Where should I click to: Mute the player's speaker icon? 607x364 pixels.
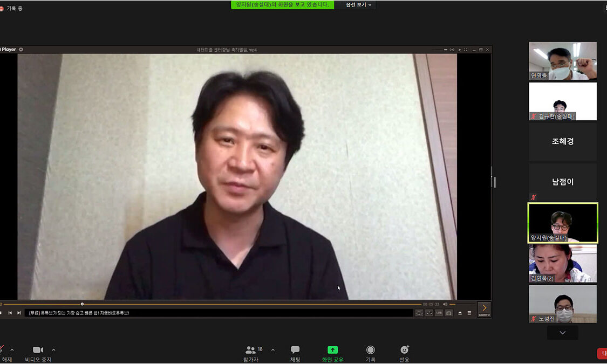445,304
